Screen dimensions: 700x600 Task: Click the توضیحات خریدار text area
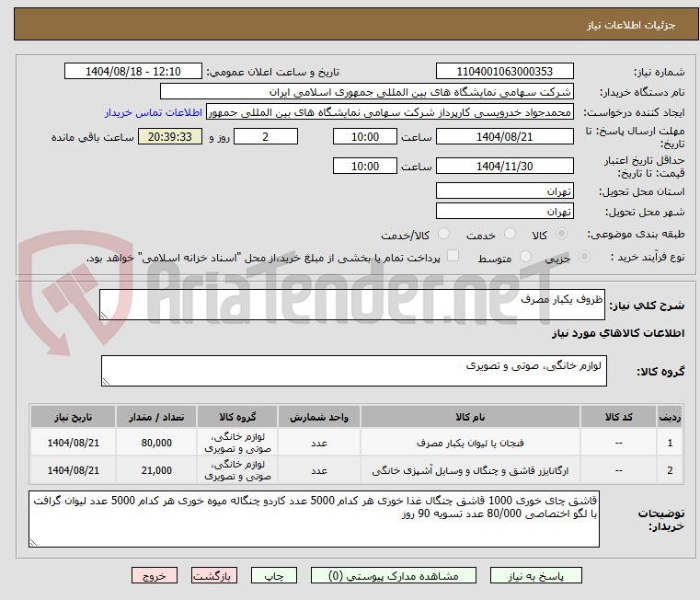314,519
